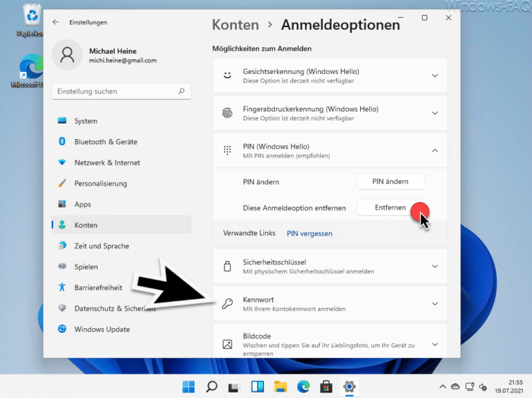Select Konten in the sidebar
The height and width of the screenshot is (398, 532).
(x=122, y=225)
